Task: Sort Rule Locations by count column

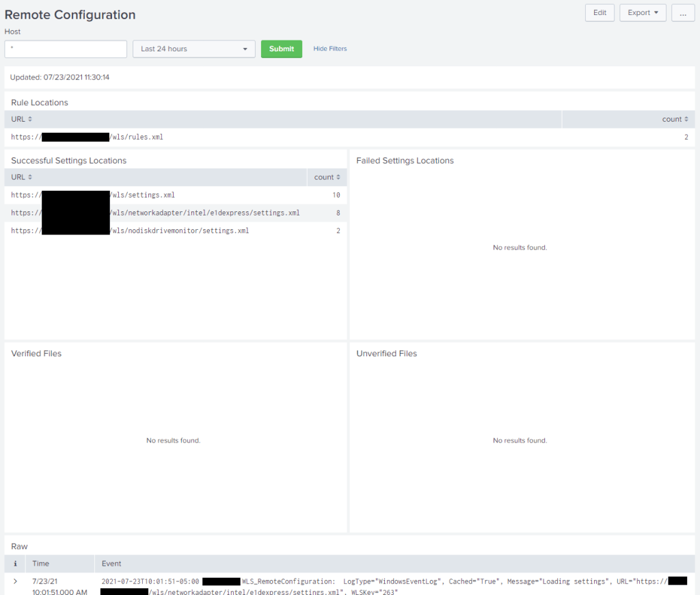Action: [x=675, y=120]
